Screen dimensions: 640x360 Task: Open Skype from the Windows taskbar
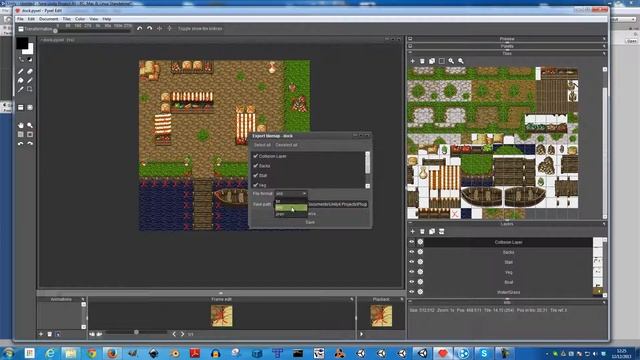[484, 353]
